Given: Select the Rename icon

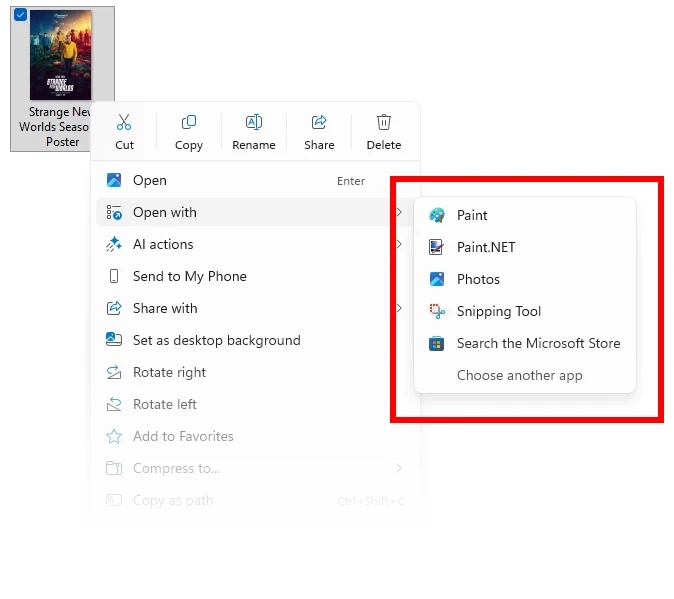Looking at the screenshot, I should coord(254,122).
